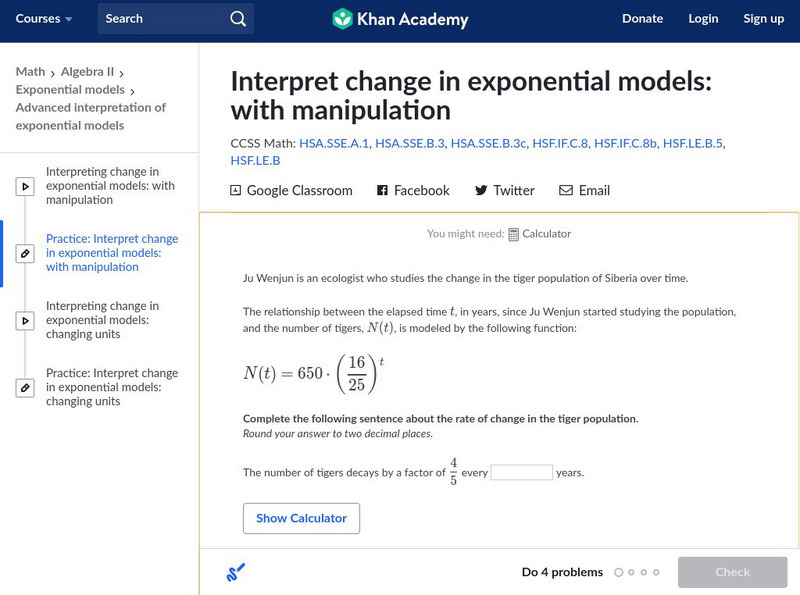Click the scratchpad pencil icon
Image resolution: width=800 pixels, height=595 pixels.
pyautogui.click(x=236, y=573)
